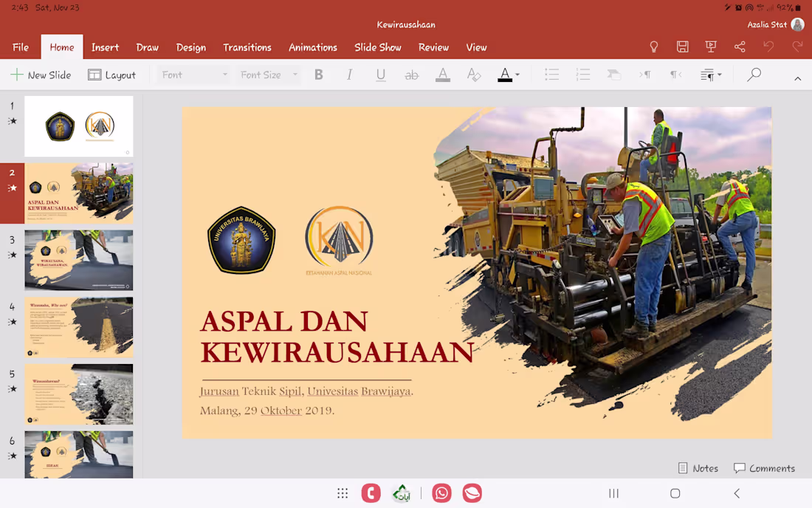Image resolution: width=812 pixels, height=508 pixels.
Task: Open the Notes pane
Action: coord(698,467)
